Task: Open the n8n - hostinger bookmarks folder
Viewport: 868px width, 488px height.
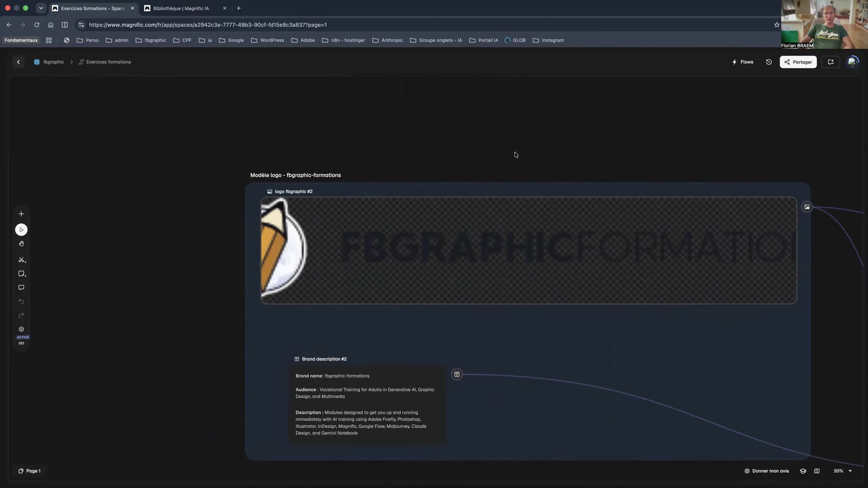Action: (343, 40)
